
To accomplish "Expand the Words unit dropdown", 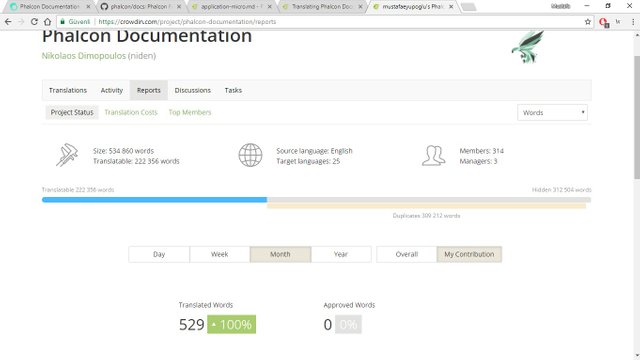I will pos(552,113).
